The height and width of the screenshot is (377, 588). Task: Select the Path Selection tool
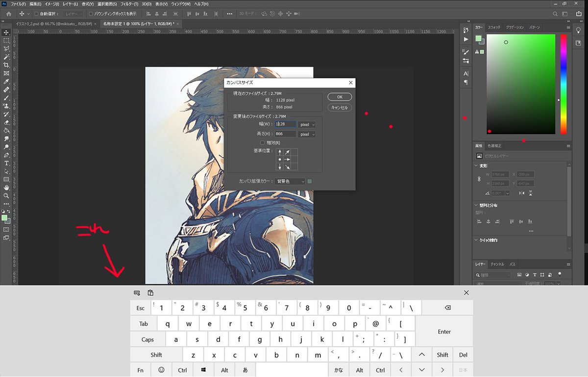pyautogui.click(x=7, y=171)
